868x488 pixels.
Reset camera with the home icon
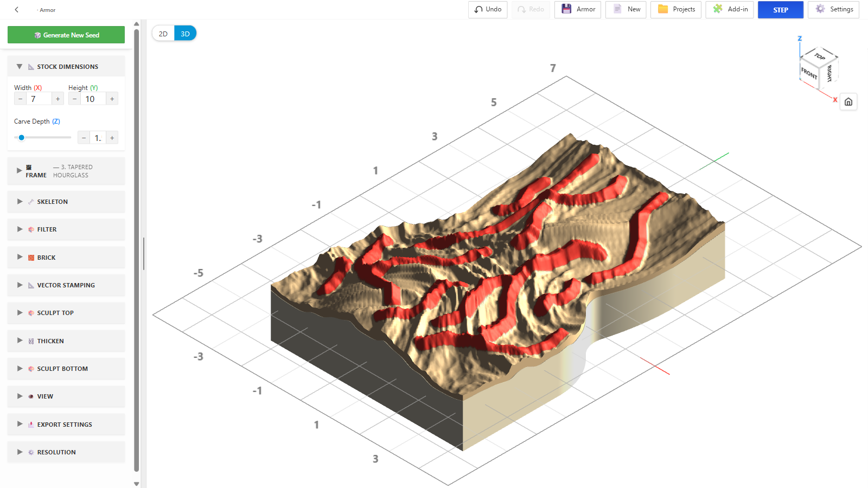click(x=848, y=102)
